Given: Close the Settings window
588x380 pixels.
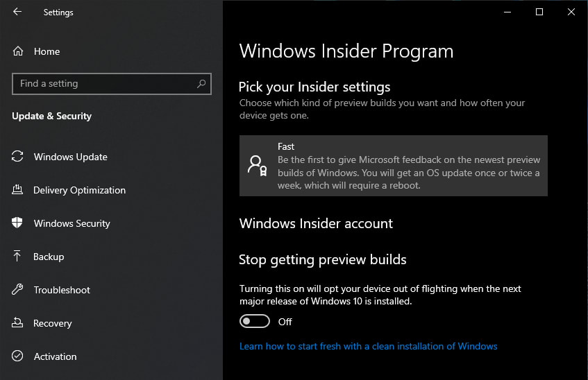Looking at the screenshot, I should click(571, 12).
